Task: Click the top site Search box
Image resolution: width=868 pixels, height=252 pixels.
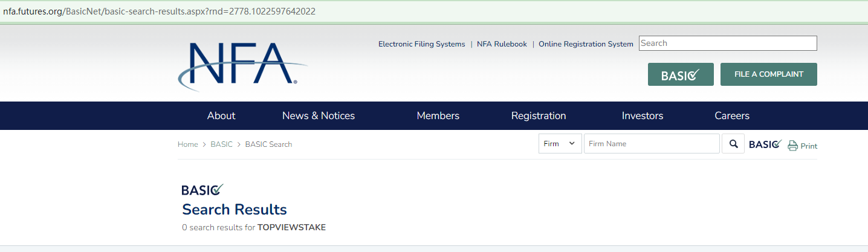Action: point(728,44)
